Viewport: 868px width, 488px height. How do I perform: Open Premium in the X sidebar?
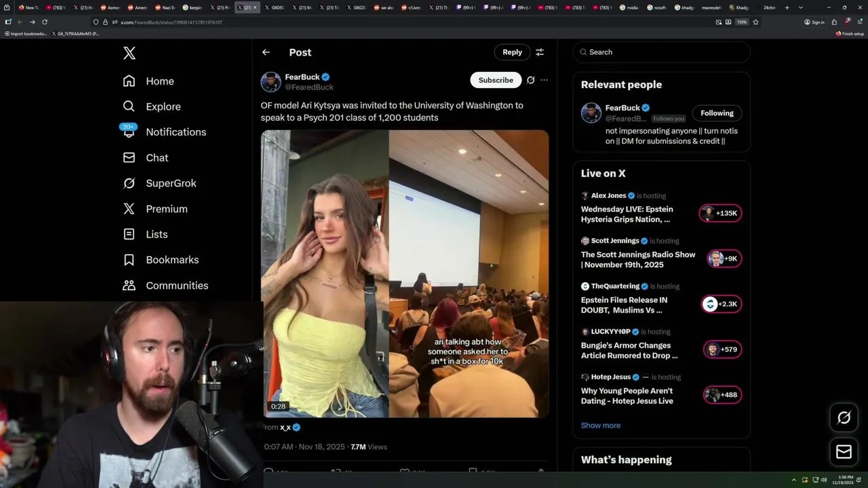click(155, 209)
